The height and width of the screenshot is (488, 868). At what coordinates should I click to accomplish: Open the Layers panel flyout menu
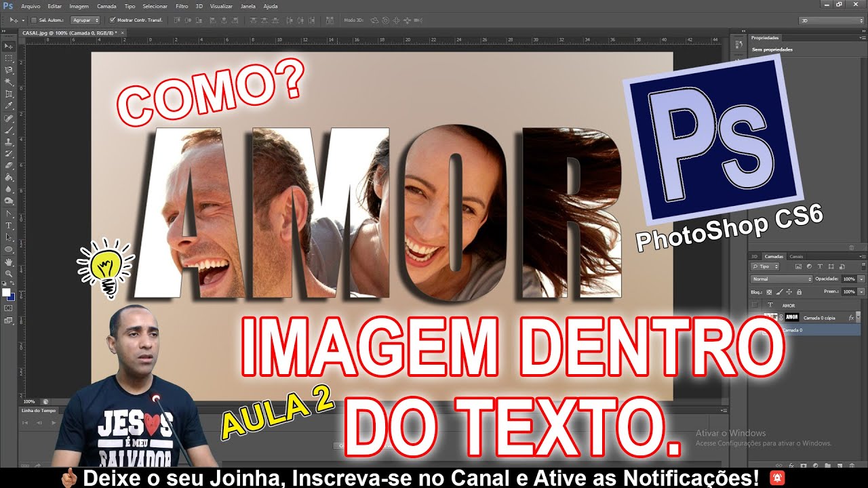click(861, 256)
